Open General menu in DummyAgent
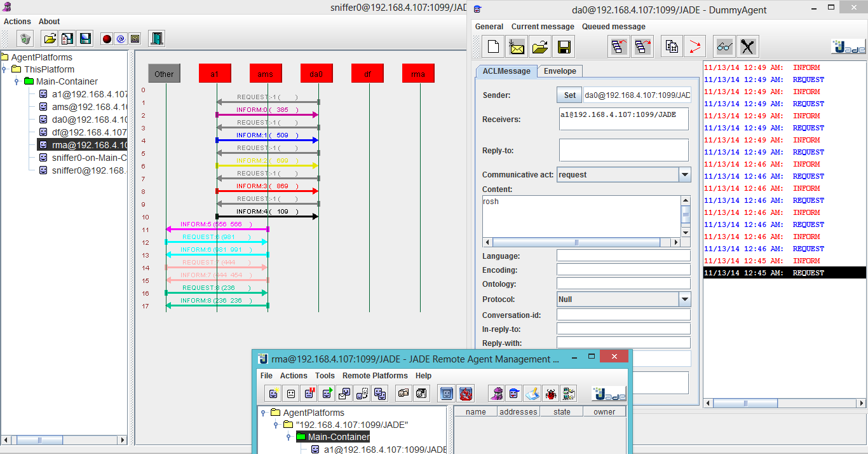Image resolution: width=868 pixels, height=454 pixels. click(489, 27)
